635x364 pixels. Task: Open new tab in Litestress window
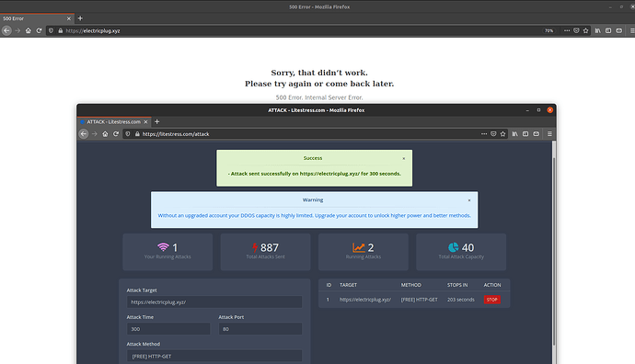(157, 121)
